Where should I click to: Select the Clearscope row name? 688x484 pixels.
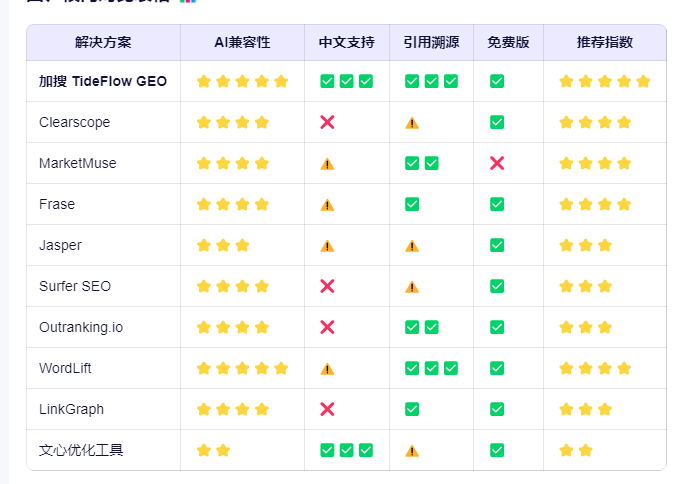coord(75,122)
